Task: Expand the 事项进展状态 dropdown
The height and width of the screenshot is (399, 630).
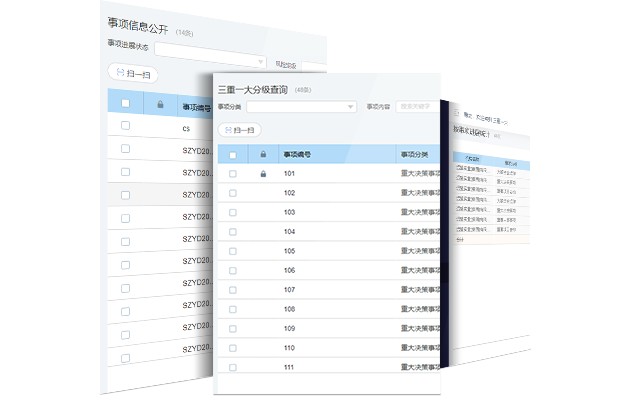Action: point(210,55)
